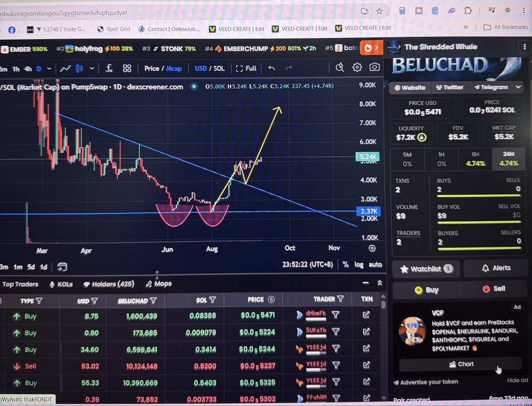Filter by TRADER column funnel
The image size is (532, 406).
tap(340, 299)
